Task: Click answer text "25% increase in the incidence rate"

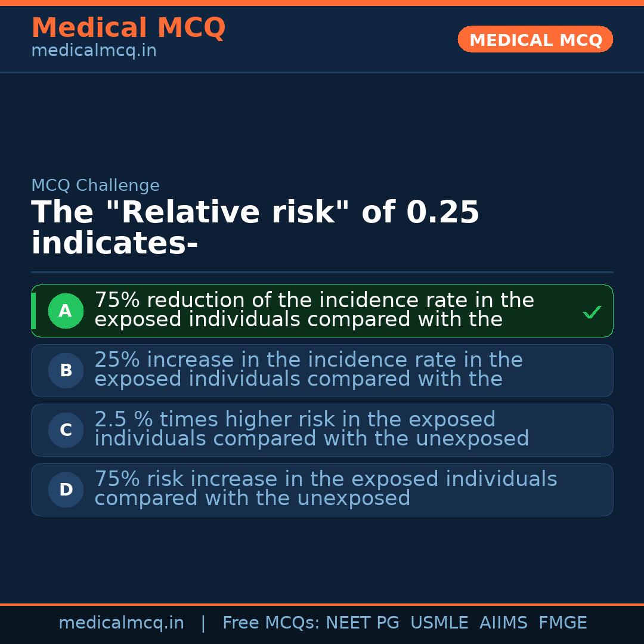Action: (x=308, y=370)
